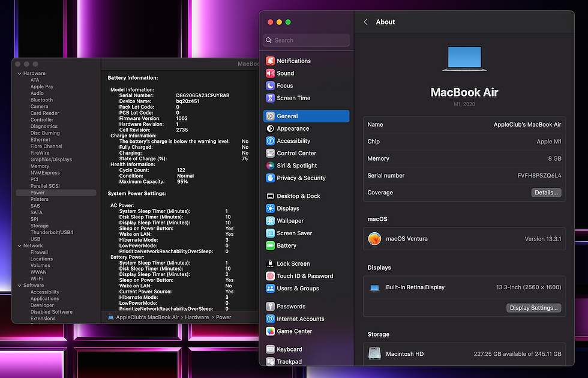588x378 pixels.
Task: Select Power in System Information sidebar
Action: coord(56,193)
